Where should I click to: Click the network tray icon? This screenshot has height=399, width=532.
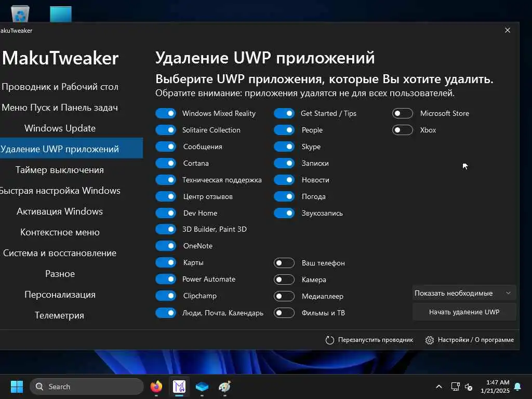click(x=455, y=387)
